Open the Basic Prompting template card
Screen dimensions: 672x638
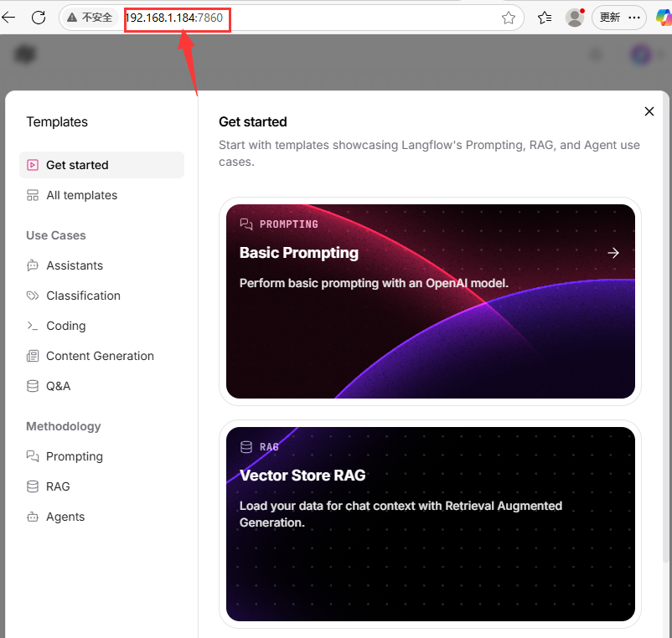(x=431, y=301)
